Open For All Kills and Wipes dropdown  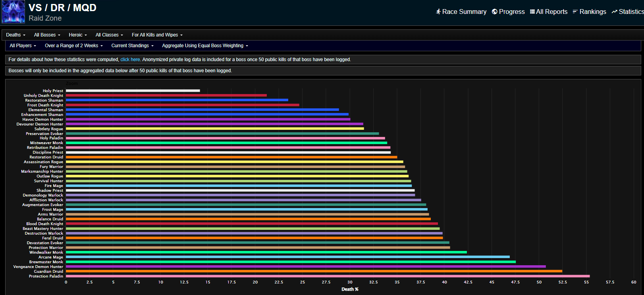pyautogui.click(x=157, y=35)
